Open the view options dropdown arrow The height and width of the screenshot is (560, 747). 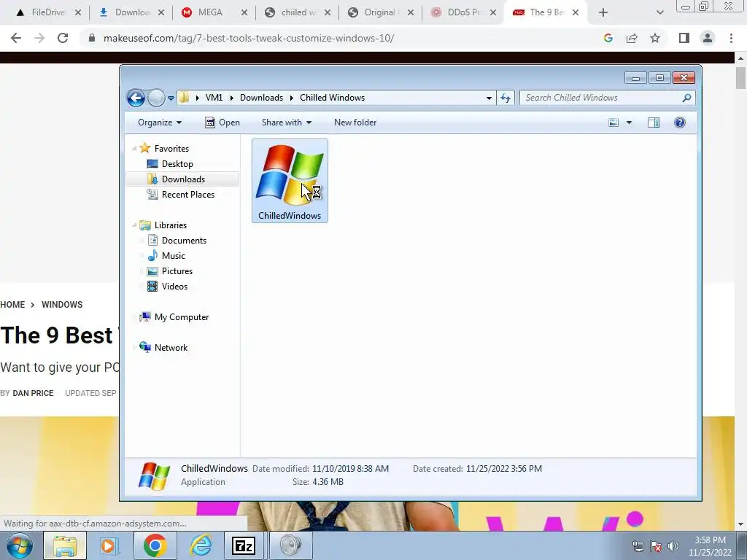point(629,122)
